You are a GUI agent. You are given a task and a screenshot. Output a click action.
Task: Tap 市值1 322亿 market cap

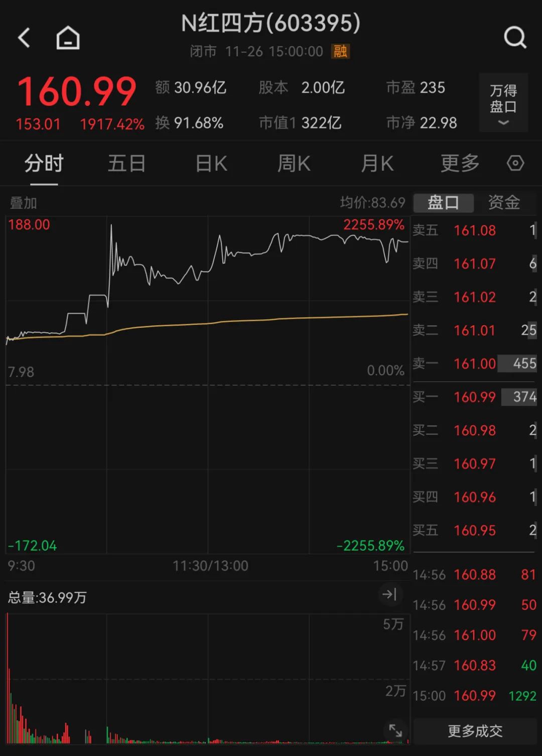[x=300, y=122]
